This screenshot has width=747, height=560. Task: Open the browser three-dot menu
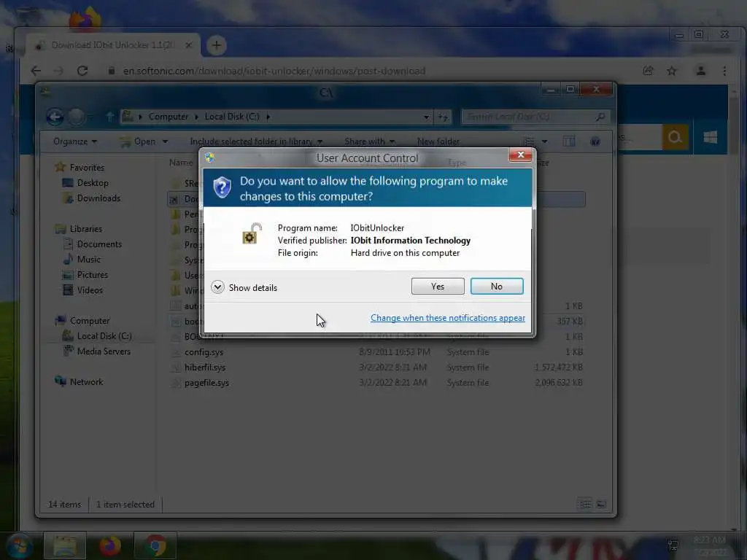coord(724,71)
